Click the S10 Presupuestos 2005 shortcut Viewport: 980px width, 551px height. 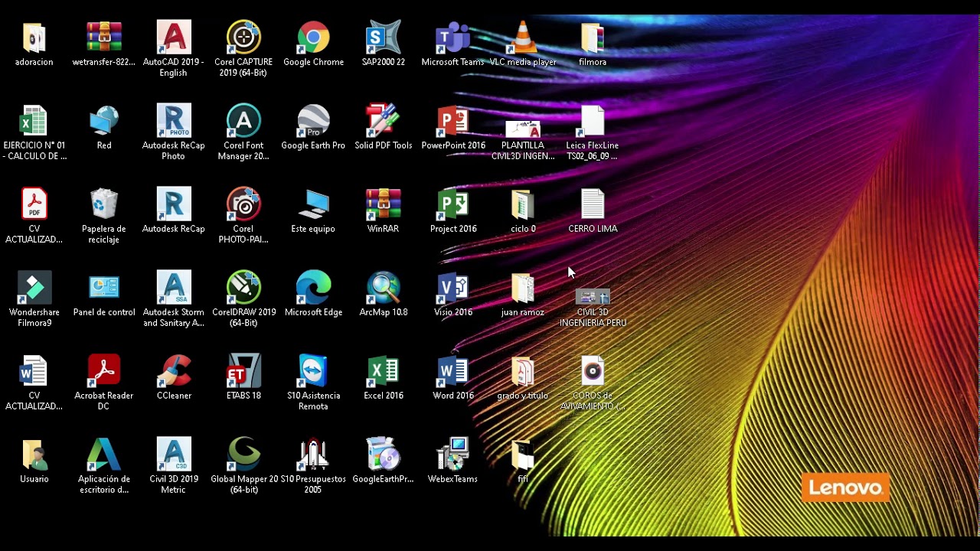tap(313, 455)
